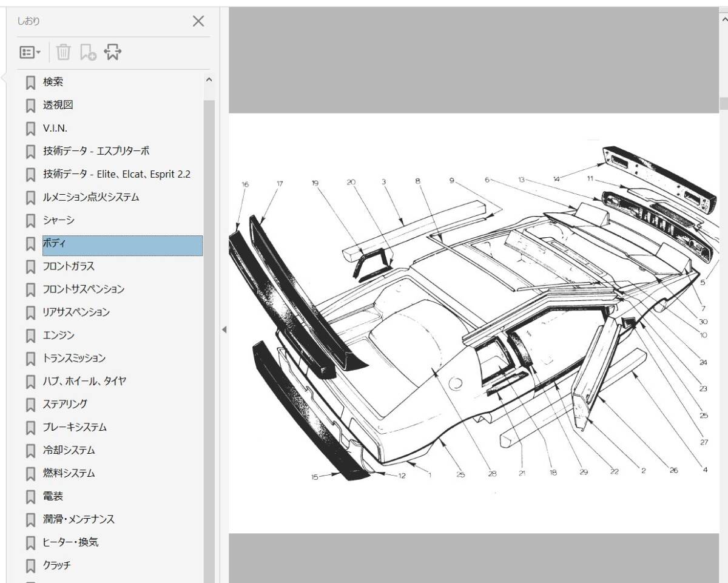Click bookmark icon beside 透視図
This screenshot has width=728, height=583.
pos(30,106)
